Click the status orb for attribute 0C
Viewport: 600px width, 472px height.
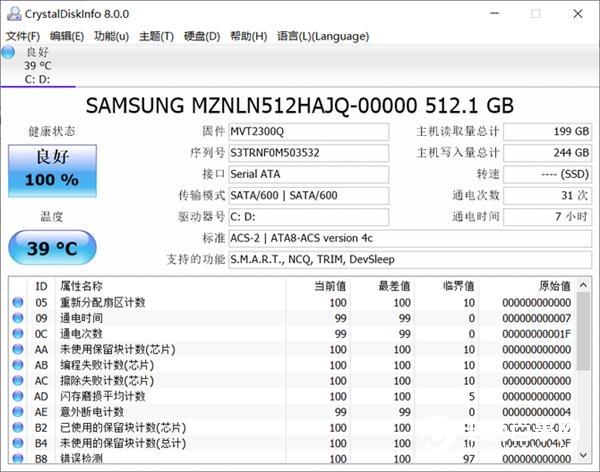pyautogui.click(x=18, y=333)
